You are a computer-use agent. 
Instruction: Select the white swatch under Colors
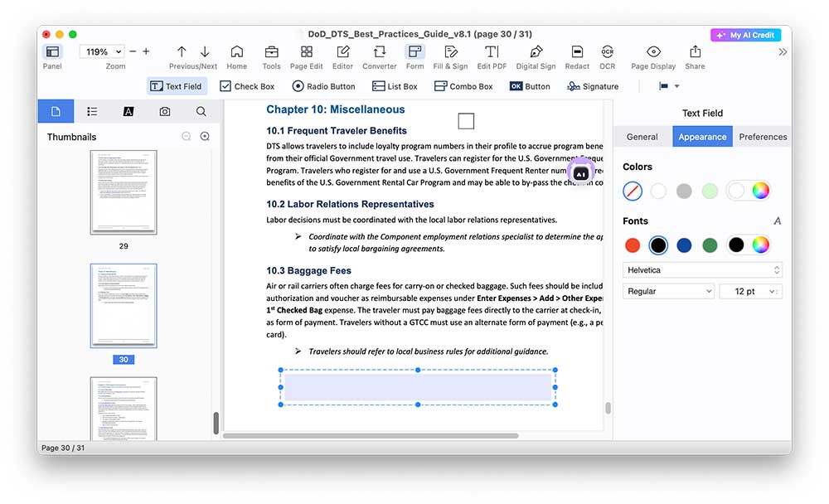[x=658, y=191]
